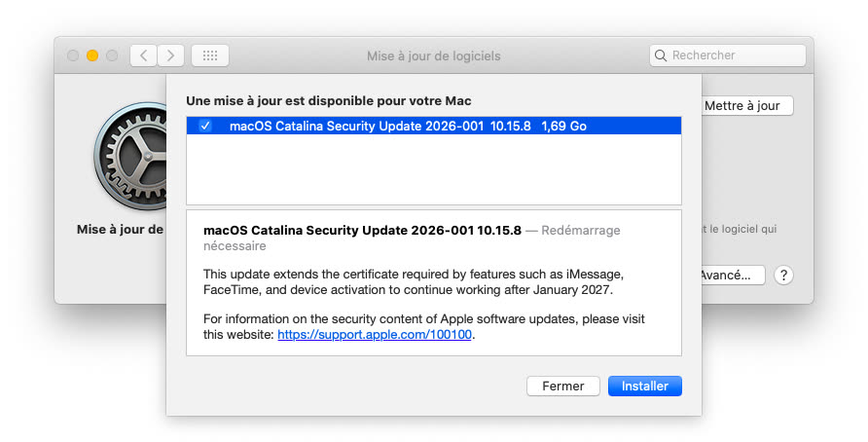Click the forward navigation arrow

coord(171,55)
